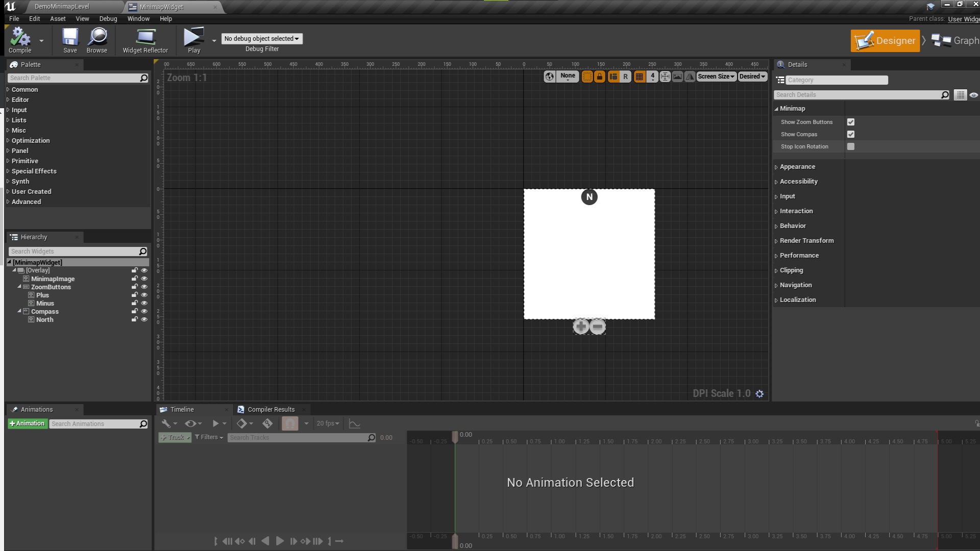Toggle the canvas grid display

click(x=640, y=77)
